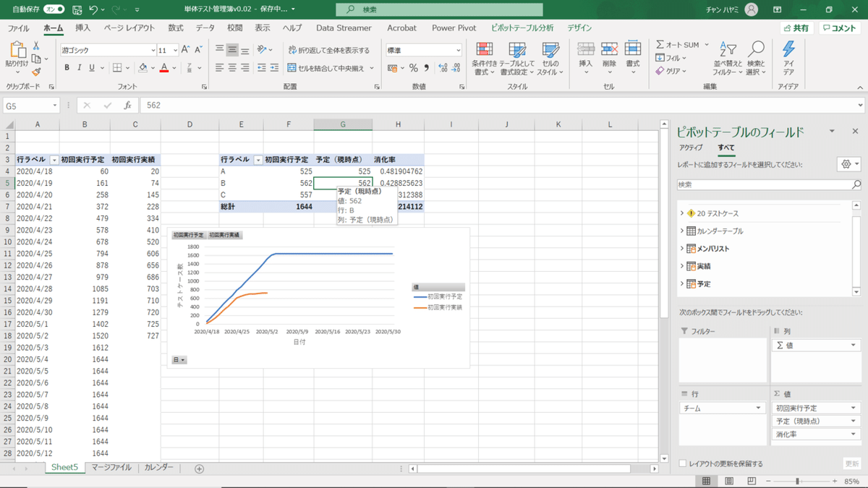This screenshot has height=488, width=868.
Task: Decrease font size with small A icon
Action: [x=197, y=50]
